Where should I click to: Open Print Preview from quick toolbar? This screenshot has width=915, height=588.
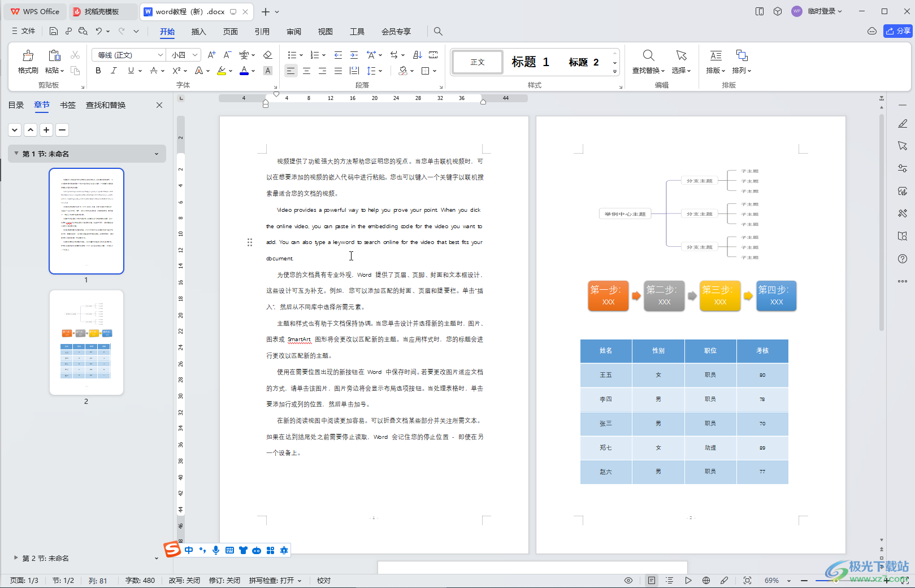pos(83,31)
